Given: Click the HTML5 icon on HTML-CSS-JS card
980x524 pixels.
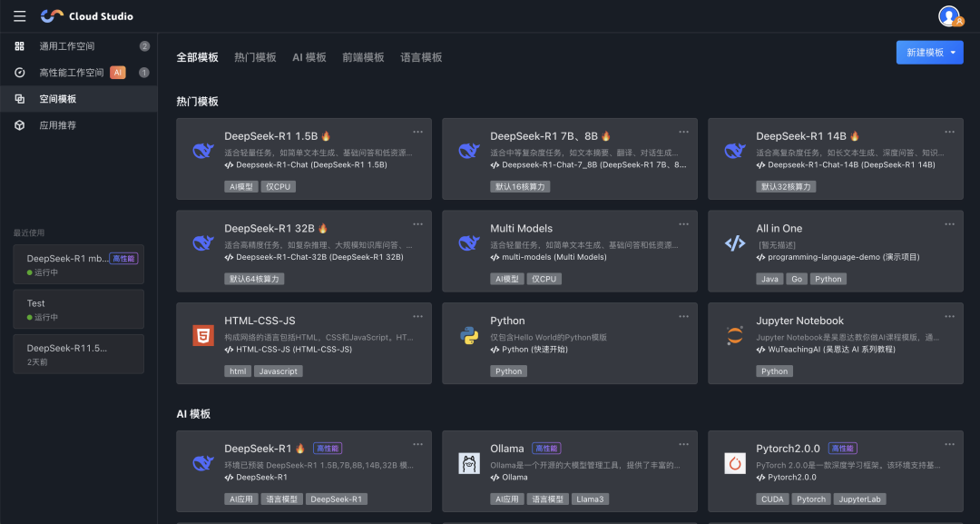Looking at the screenshot, I should [201, 335].
